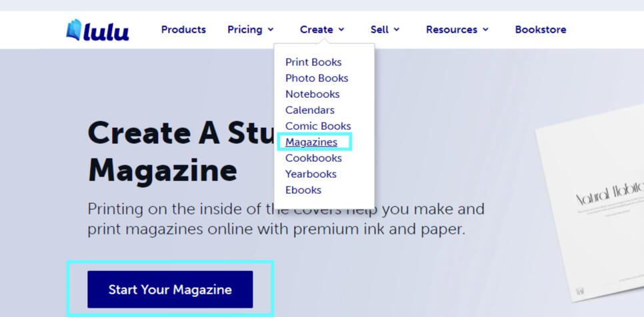Image resolution: width=644 pixels, height=317 pixels.
Task: Select Print Books from Create menu
Action: tap(313, 63)
